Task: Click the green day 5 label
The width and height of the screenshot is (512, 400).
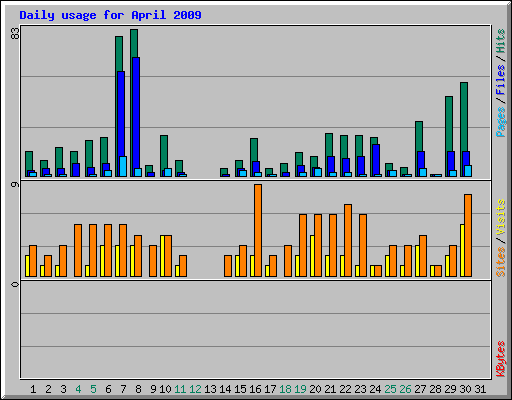Action: [x=93, y=389]
